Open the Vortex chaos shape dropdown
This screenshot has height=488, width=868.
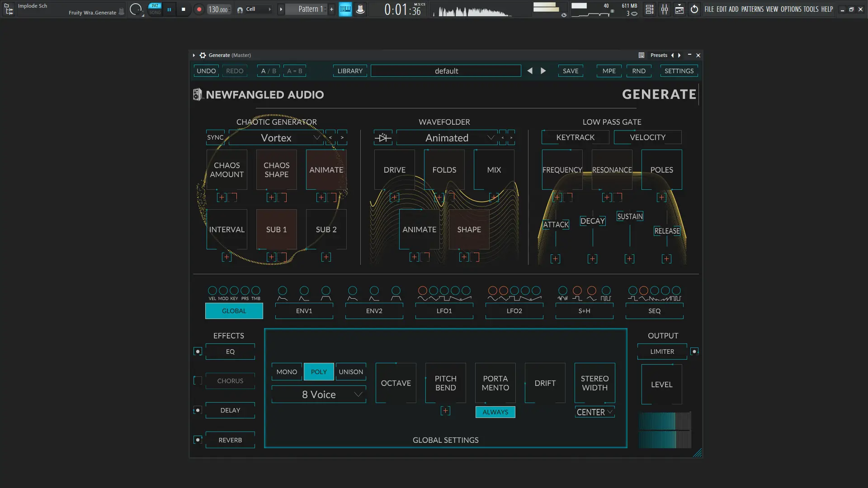coord(317,137)
